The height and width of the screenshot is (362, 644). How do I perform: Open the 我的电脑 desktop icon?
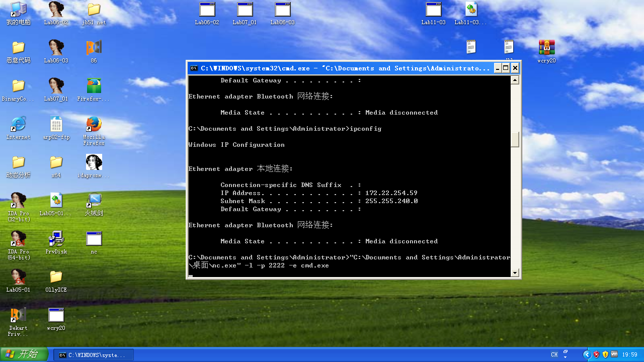pyautogui.click(x=18, y=14)
